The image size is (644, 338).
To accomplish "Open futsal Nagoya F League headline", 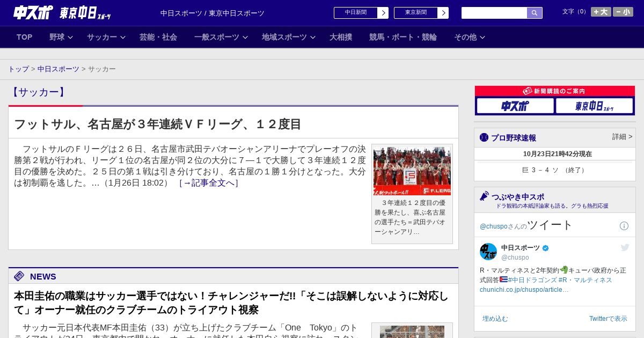I will click(158, 124).
